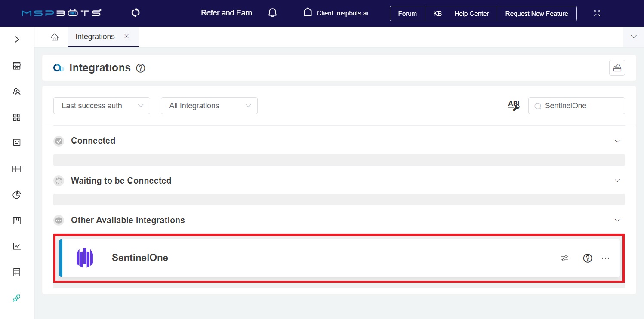644x319 pixels.
Task: Close the Integrations tab
Action: point(126,37)
